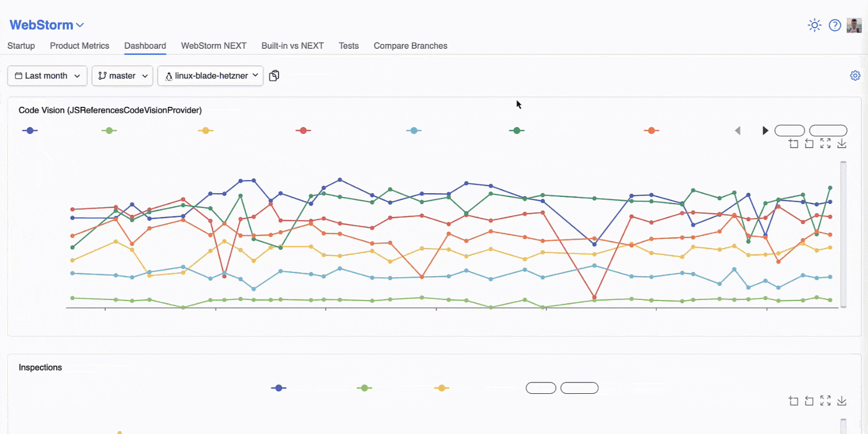The image size is (868, 434).
Task: Open the dashboard settings gear
Action: tap(855, 75)
